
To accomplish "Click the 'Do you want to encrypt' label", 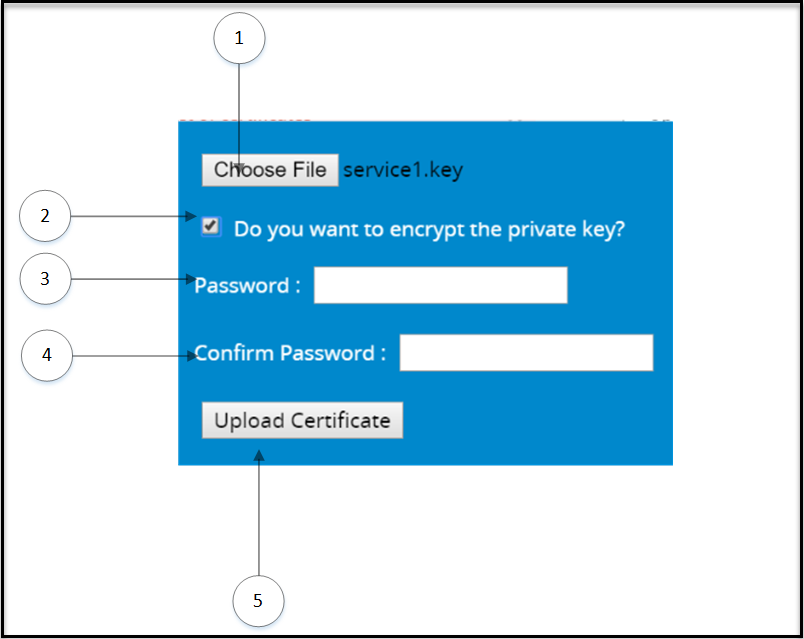I will 429,229.
